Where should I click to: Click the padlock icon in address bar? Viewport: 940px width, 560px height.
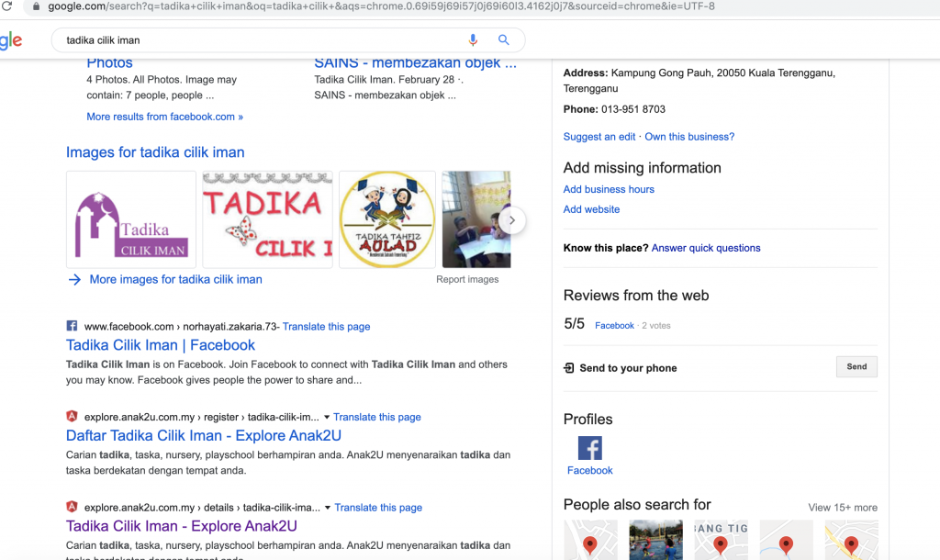tap(36, 6)
